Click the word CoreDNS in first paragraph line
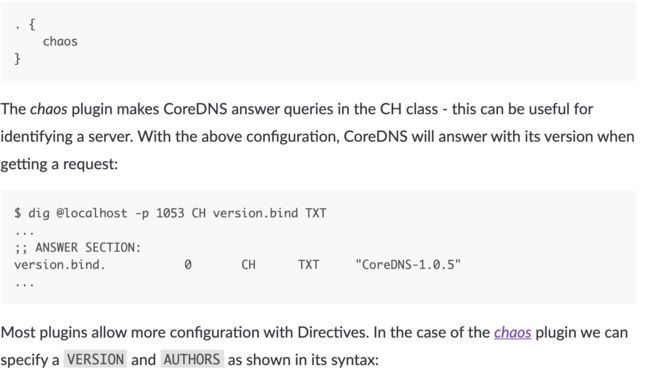The height and width of the screenshot is (378, 650). [x=195, y=109]
